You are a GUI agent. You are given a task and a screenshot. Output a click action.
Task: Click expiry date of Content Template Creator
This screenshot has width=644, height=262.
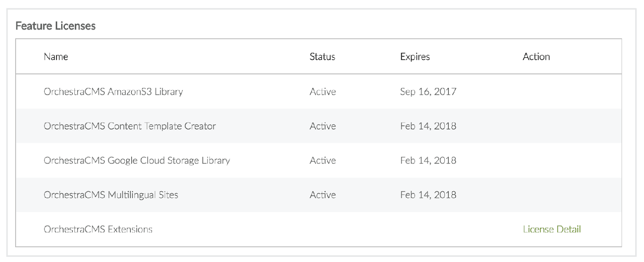pos(428,126)
